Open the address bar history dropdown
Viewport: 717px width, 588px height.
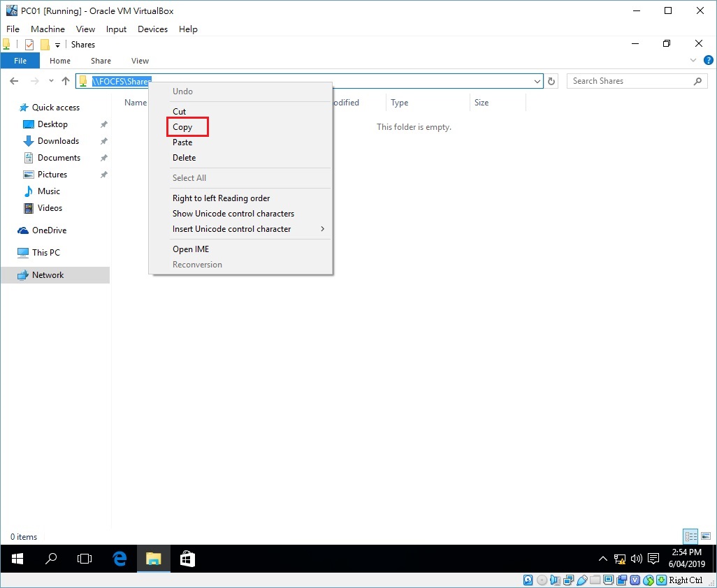pyautogui.click(x=537, y=81)
